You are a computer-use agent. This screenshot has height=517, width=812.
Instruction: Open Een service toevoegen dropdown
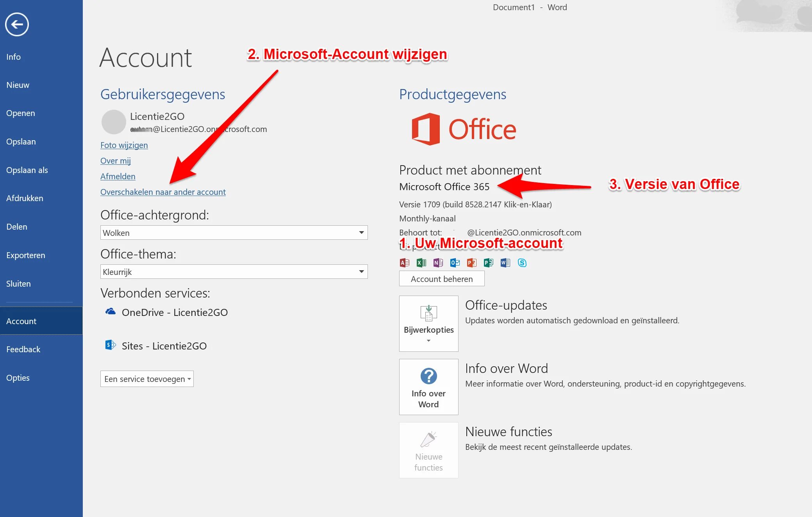pos(147,379)
